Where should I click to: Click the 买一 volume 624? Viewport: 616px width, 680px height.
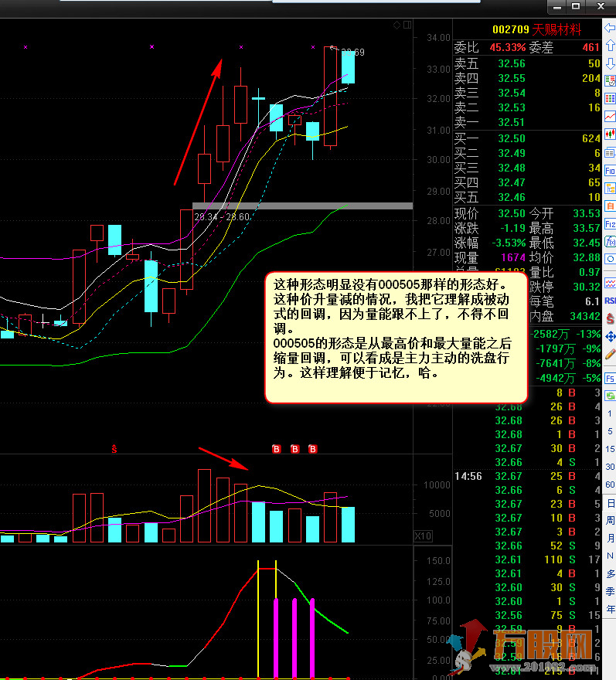click(591, 139)
